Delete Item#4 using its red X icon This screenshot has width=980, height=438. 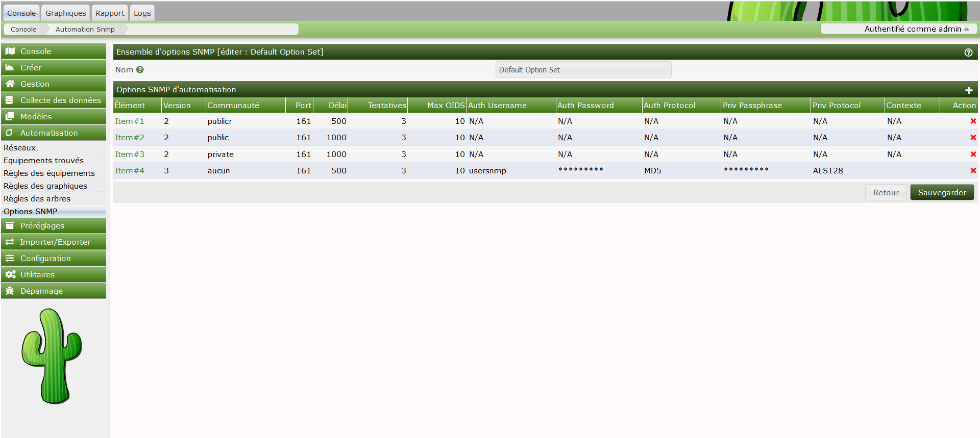click(x=973, y=171)
